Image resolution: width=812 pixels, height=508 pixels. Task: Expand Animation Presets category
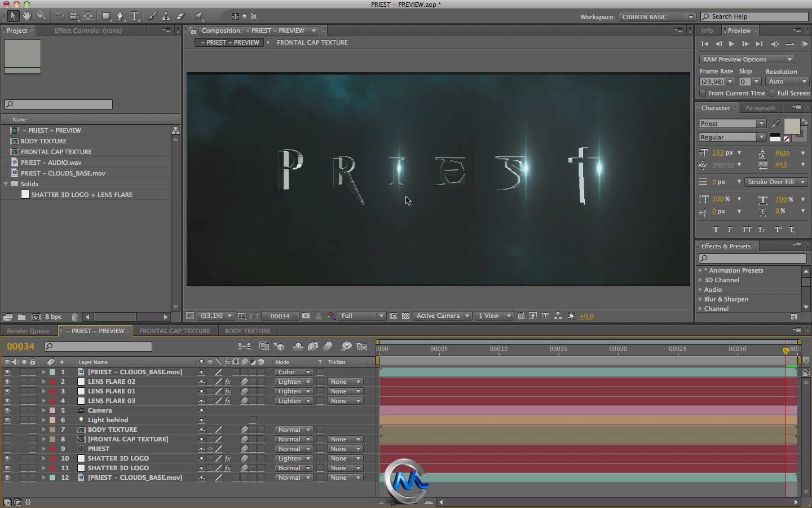[x=700, y=270]
